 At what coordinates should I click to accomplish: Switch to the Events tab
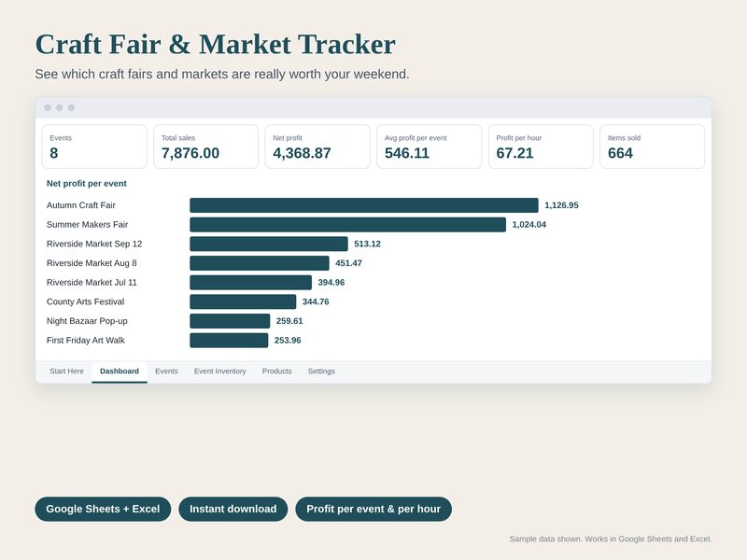pos(166,371)
